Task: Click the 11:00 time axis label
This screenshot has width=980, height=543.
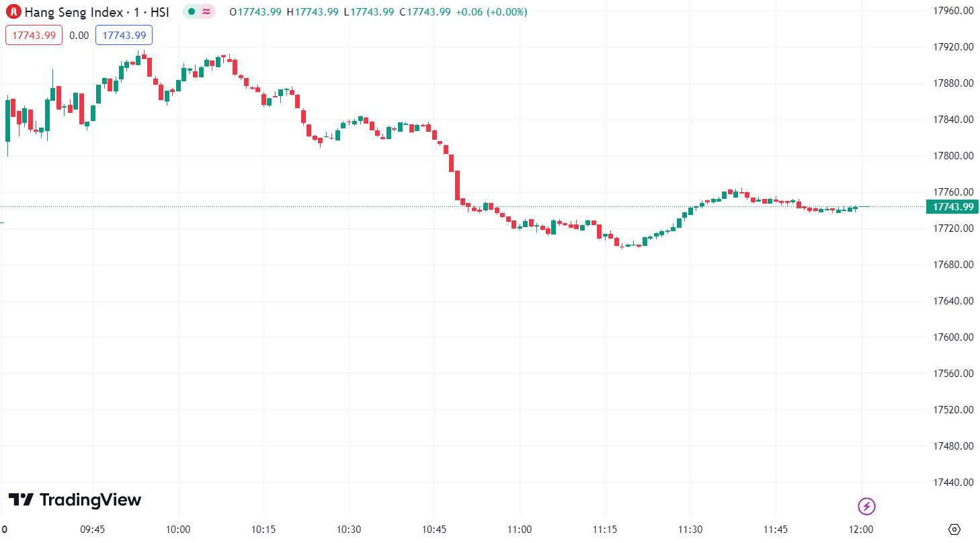Action: coord(520,529)
